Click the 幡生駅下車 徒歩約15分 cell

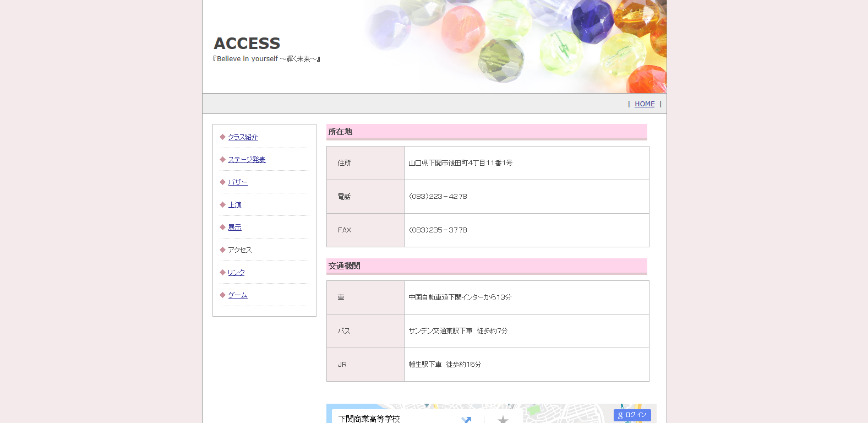click(526, 365)
